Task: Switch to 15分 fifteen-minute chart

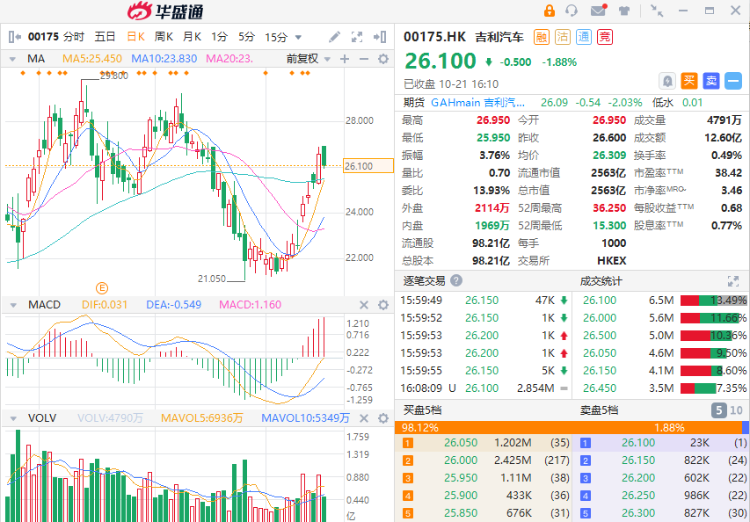Action: point(276,37)
